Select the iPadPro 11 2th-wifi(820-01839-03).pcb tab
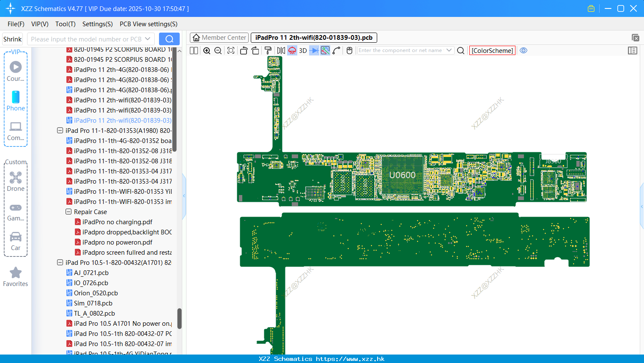Screen dimensions: 644x363 click(314, 38)
